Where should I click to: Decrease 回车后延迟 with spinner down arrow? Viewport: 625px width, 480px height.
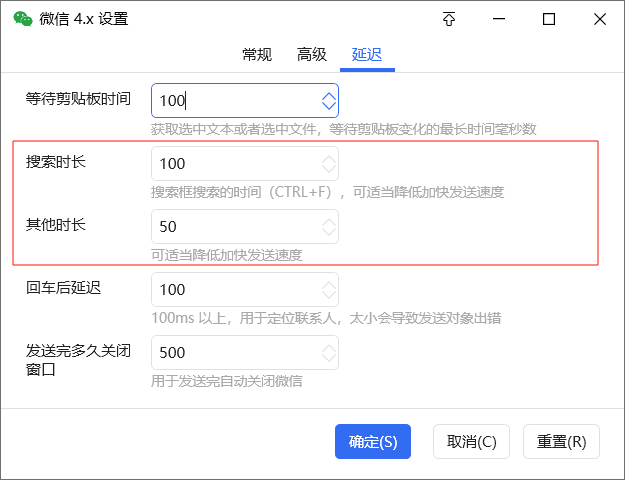329,294
